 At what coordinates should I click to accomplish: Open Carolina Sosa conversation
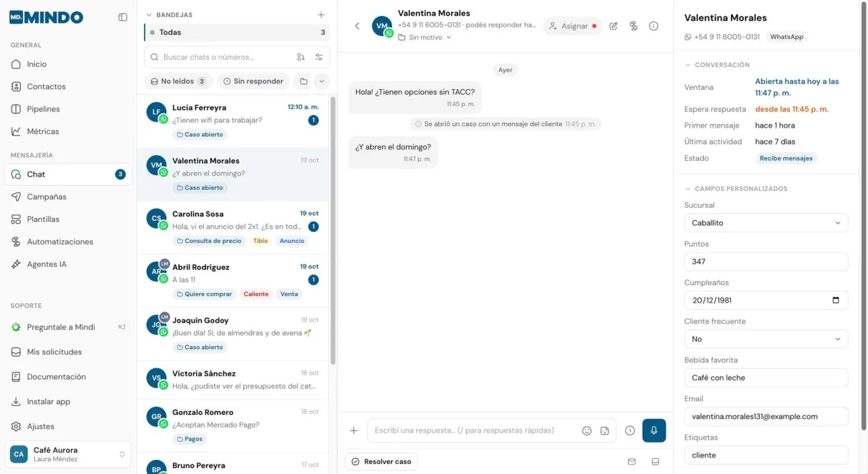tap(233, 227)
